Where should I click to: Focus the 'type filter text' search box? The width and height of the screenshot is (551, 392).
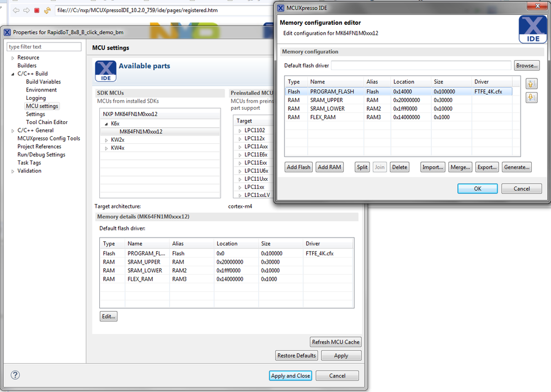pos(44,47)
